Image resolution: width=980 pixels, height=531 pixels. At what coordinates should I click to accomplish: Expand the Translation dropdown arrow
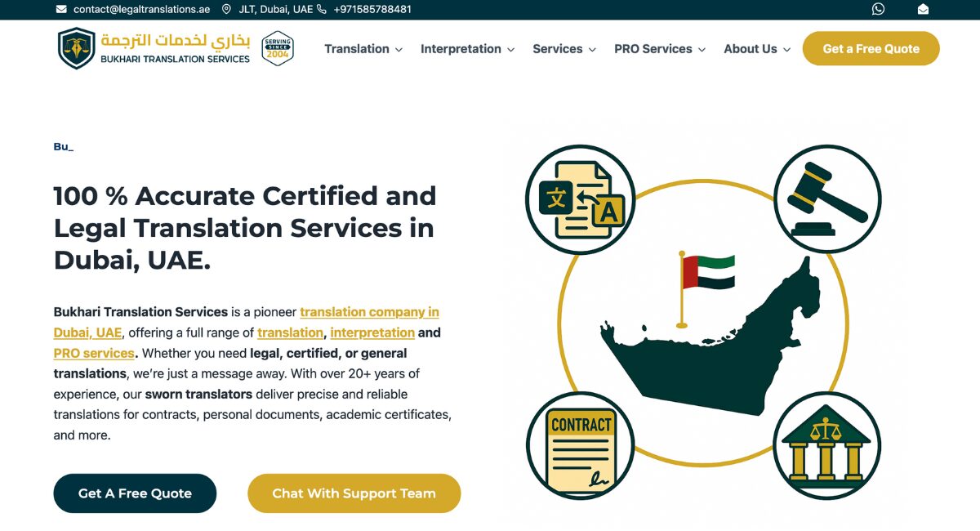pyautogui.click(x=399, y=50)
